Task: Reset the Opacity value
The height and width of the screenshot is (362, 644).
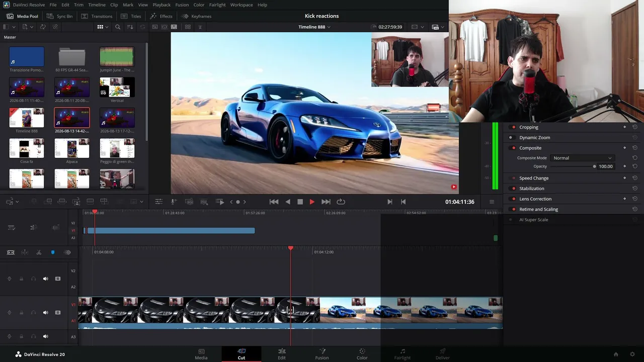Action: pyautogui.click(x=635, y=166)
